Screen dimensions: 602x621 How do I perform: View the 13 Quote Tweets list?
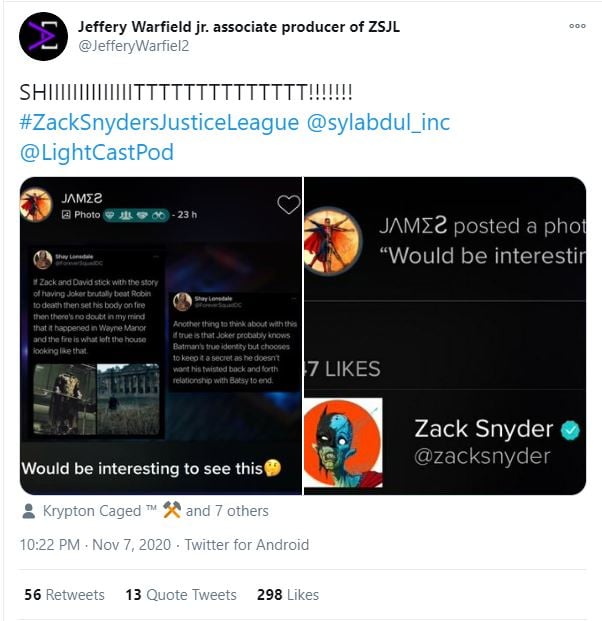click(x=181, y=594)
